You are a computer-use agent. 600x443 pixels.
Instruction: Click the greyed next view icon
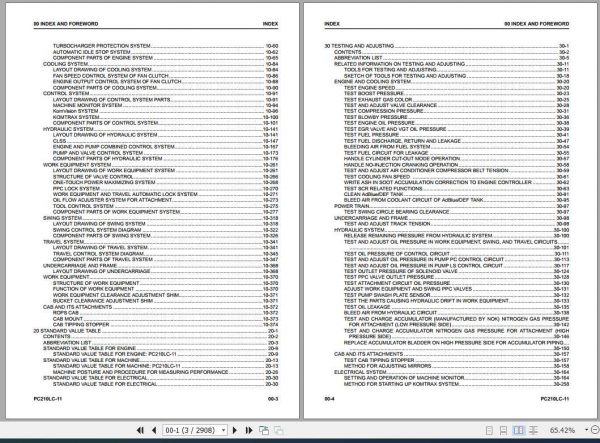(279, 430)
